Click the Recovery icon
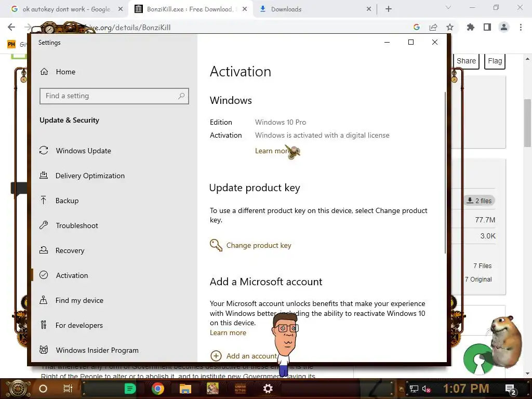The image size is (532, 399). pos(44,250)
